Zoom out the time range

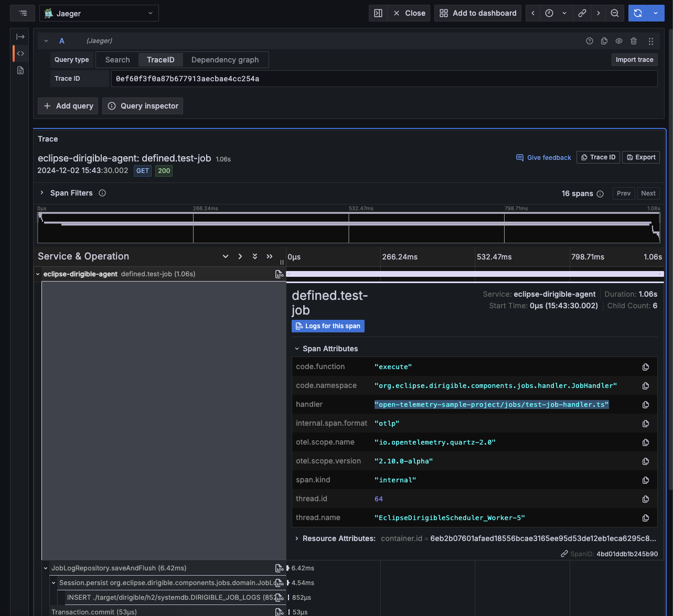pyautogui.click(x=615, y=13)
